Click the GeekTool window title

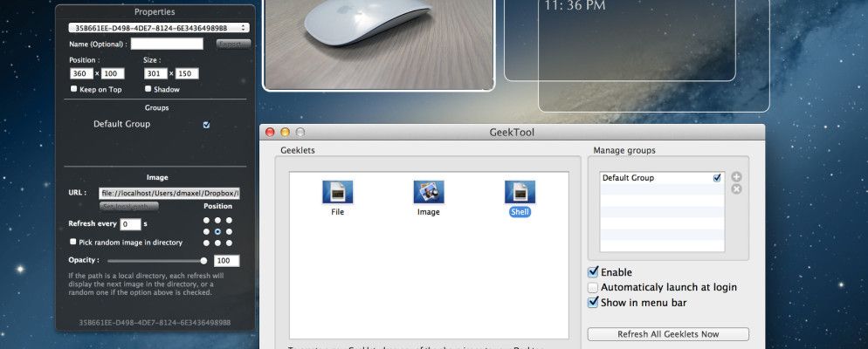click(x=512, y=133)
